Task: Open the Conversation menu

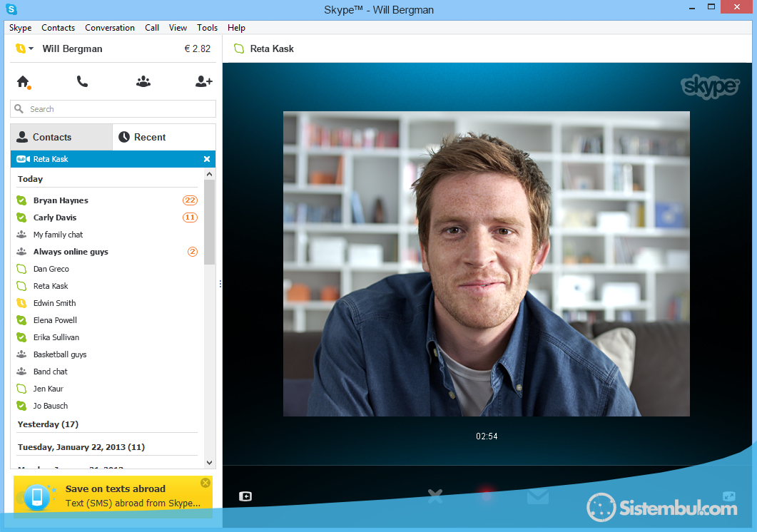Action: (110, 28)
